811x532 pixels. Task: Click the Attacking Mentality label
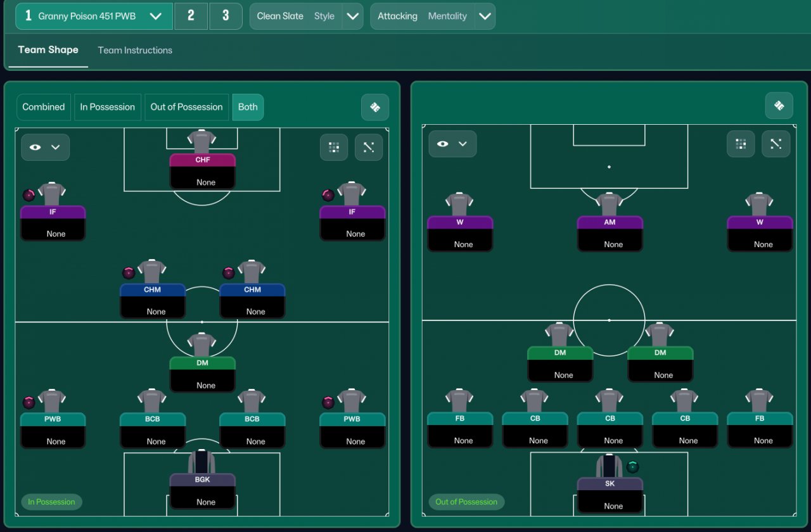(x=423, y=16)
